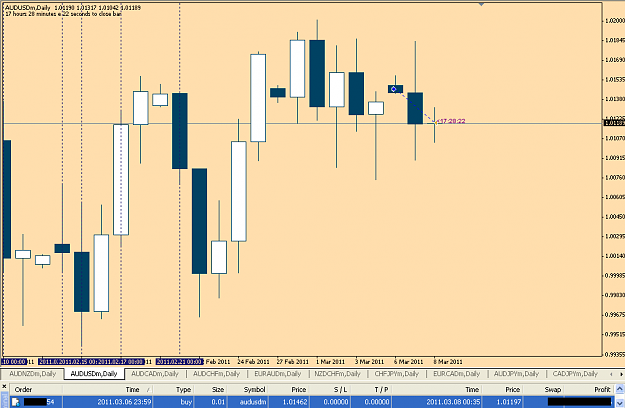The image size is (625, 408).
Task: Click the 27 Feb 2011 date label
Action: click(293, 362)
